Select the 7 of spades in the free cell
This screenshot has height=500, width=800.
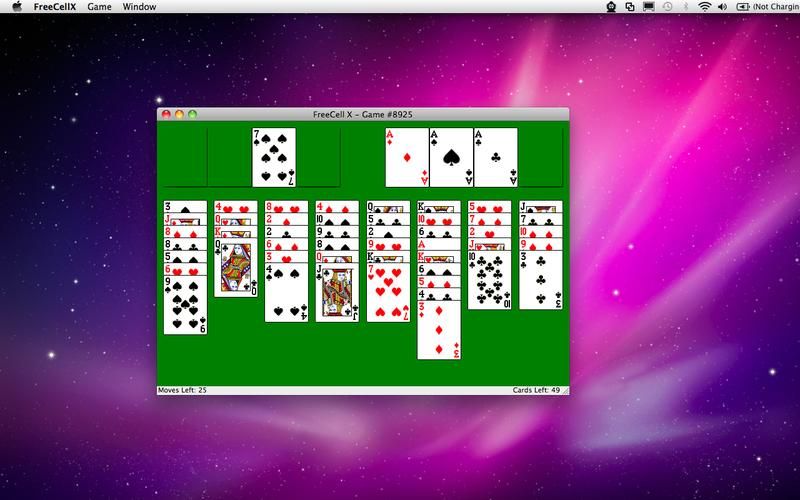point(274,158)
